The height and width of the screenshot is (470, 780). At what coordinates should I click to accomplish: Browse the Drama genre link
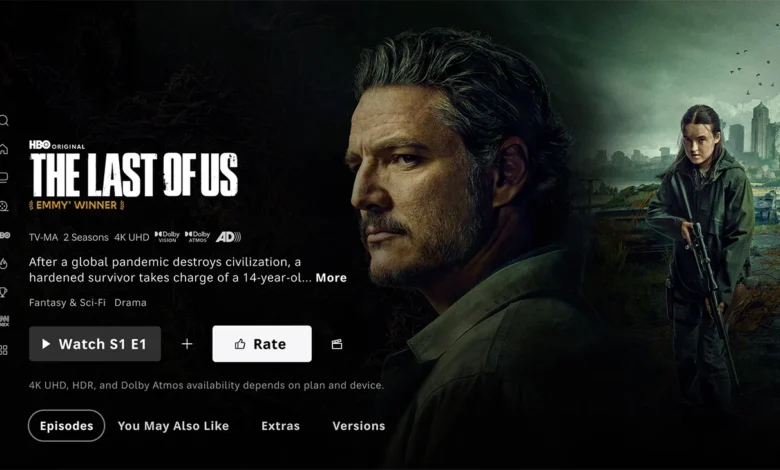tap(130, 302)
